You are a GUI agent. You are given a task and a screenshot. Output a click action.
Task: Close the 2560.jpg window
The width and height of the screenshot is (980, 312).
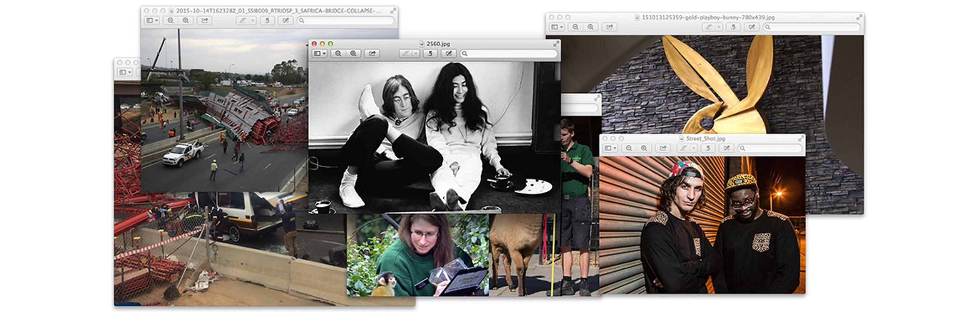click(x=314, y=44)
